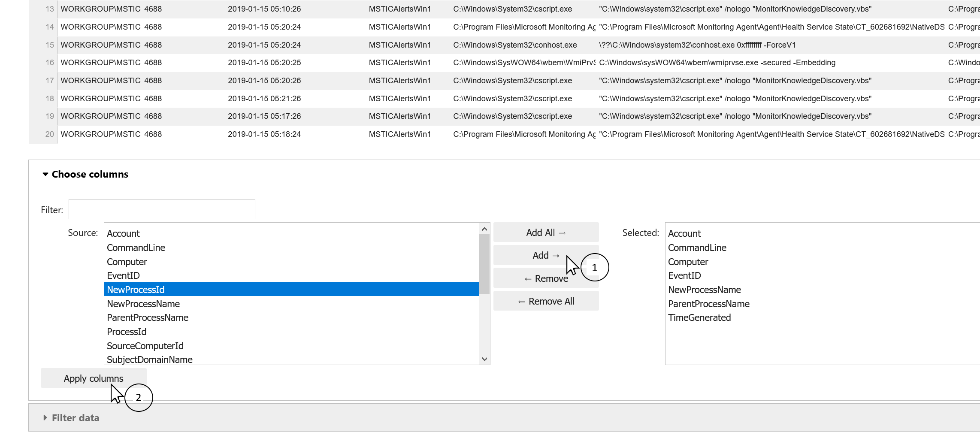This screenshot has width=980, height=438.
Task: Click the conhost.exe 0xffffffff -ForceV1 command line
Action: [x=697, y=45]
